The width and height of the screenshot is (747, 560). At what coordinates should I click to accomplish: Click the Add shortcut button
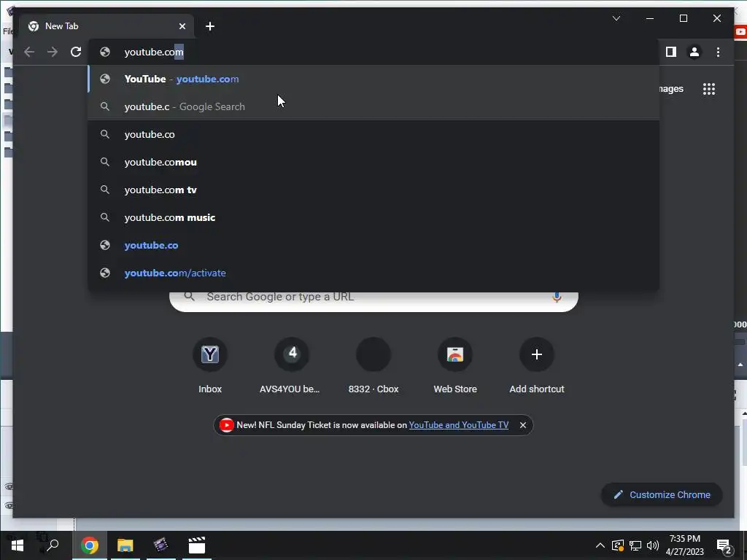coord(537,365)
